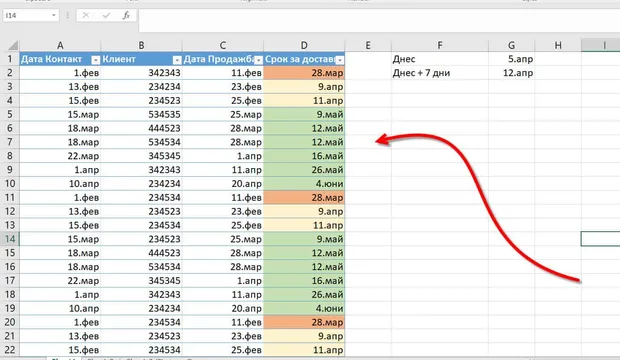Image resolution: width=620 pixels, height=360 pixels.
Task: Click 234534 in row 22
Action: tap(141, 350)
